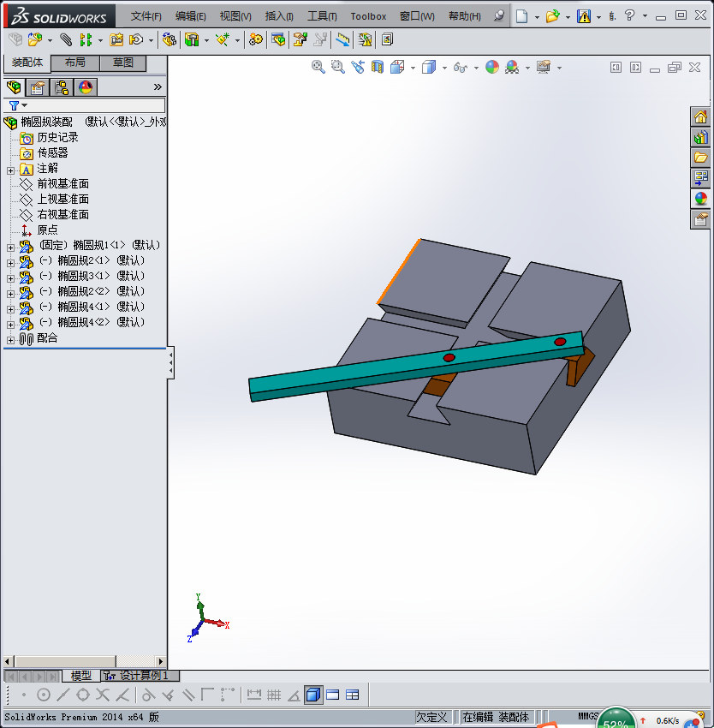Viewport: 714px width, 728px height.
Task: Toggle the grid snap
Action: (274, 695)
